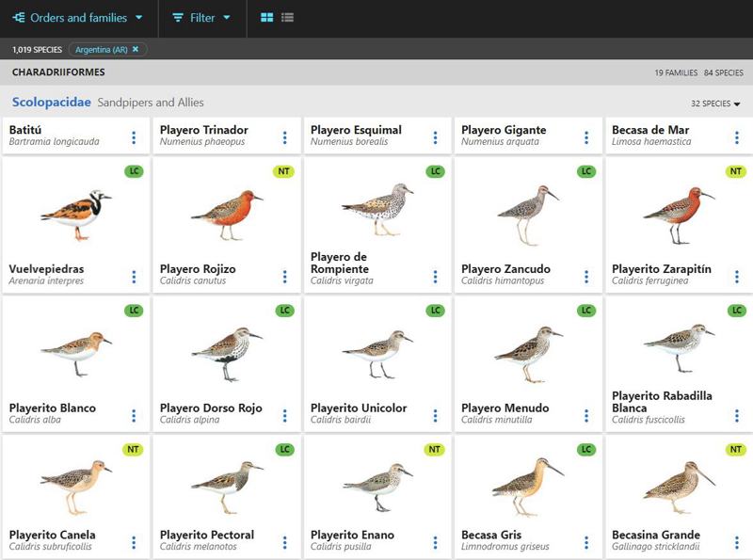The image size is (753, 560).
Task: Open more options for Becasa de Mar
Action: (x=737, y=137)
